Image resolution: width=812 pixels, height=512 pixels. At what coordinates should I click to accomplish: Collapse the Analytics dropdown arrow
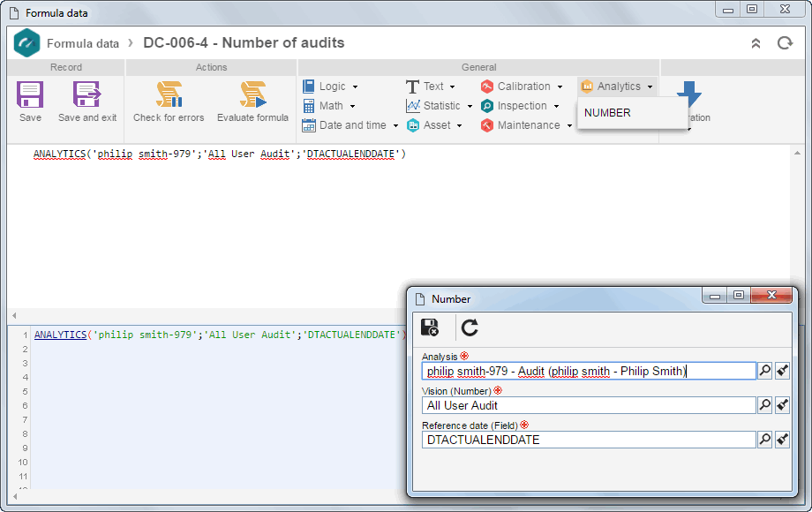click(650, 87)
